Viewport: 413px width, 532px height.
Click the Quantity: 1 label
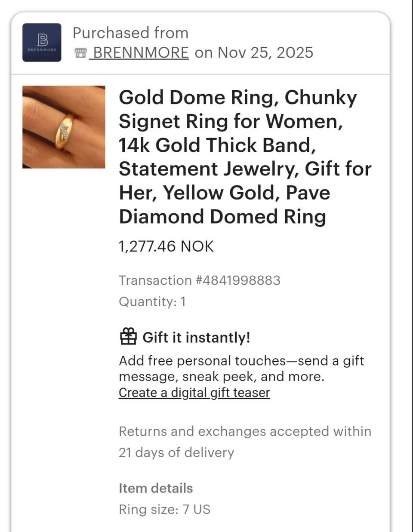(x=152, y=301)
